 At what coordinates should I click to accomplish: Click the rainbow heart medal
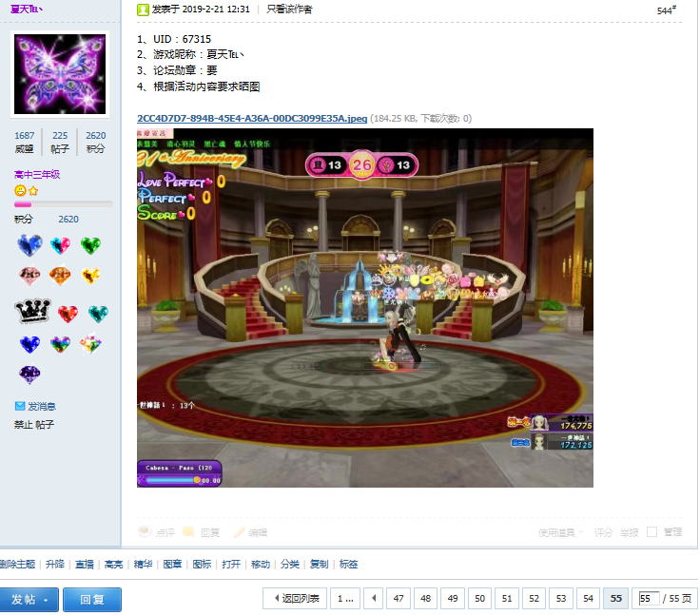coord(60,344)
